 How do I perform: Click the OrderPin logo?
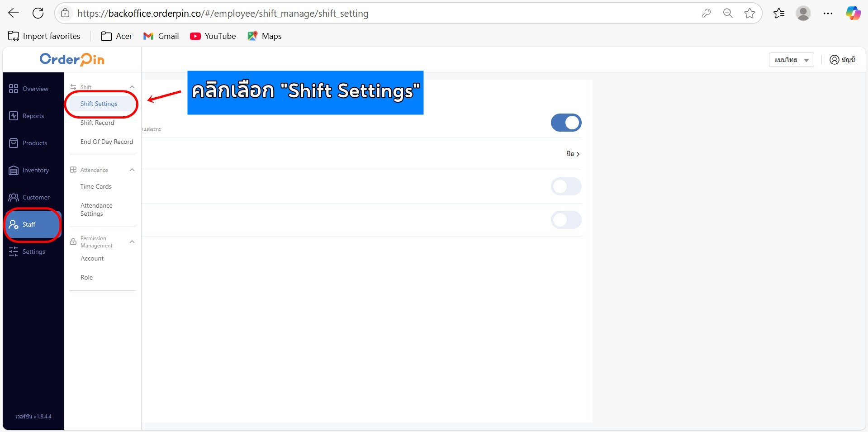[72, 59]
